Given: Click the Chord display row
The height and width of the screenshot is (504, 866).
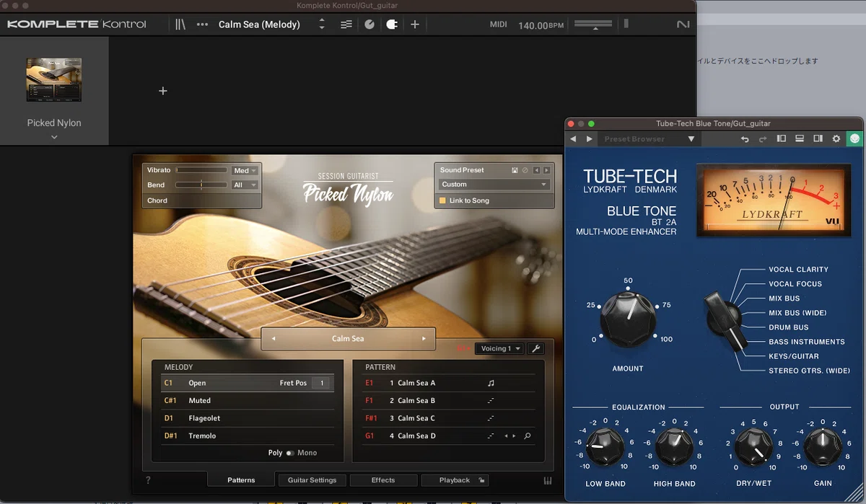Looking at the screenshot, I should point(202,200).
